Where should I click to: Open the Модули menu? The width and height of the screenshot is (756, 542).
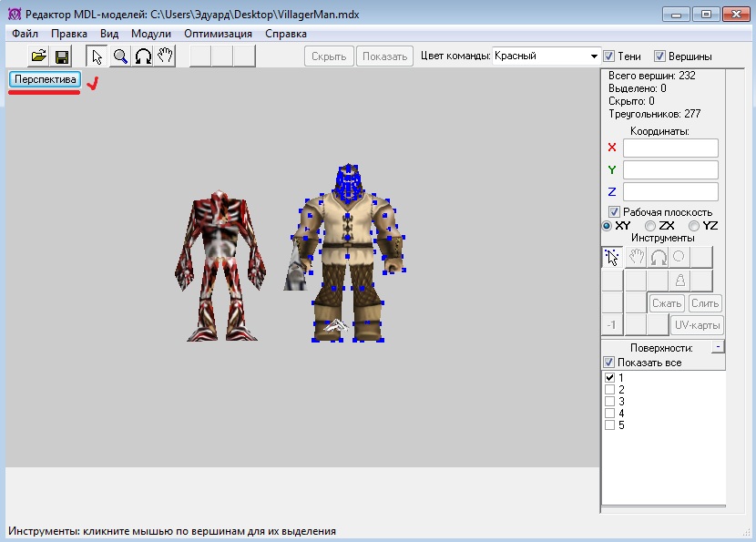[x=151, y=34]
